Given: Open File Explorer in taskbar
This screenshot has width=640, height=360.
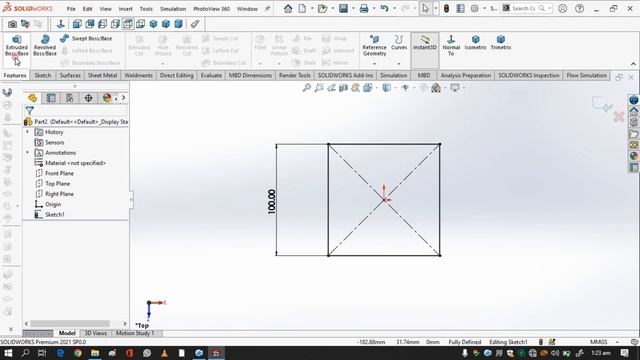Looking at the screenshot, I should click(x=95, y=353).
